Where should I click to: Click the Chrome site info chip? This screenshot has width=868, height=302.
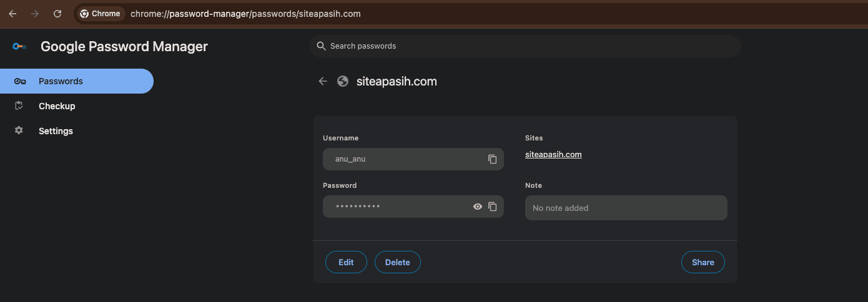(101, 14)
